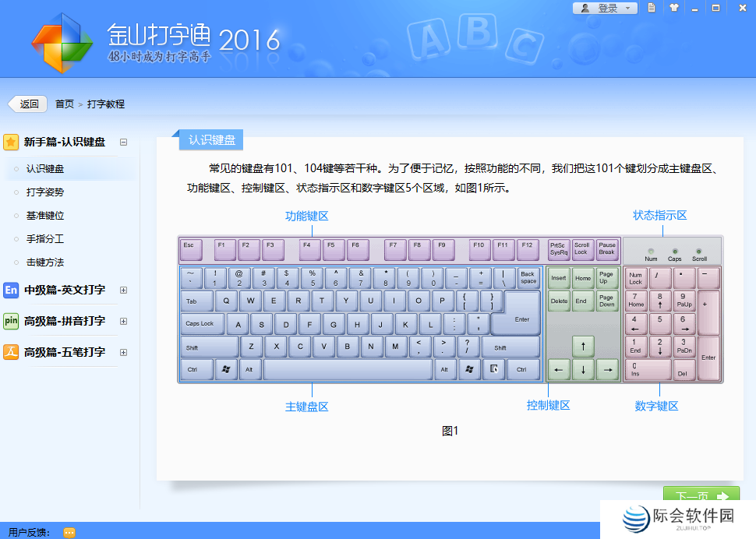756x539 pixels.
Task: Expand the 高级篇-拼音打字 section
Action: (x=123, y=321)
